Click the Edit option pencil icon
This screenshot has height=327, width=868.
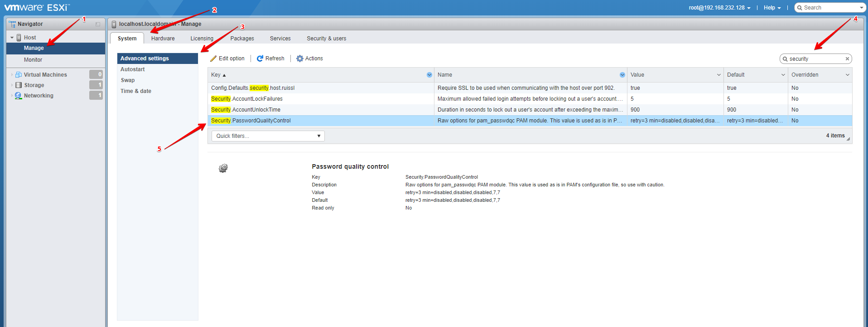pyautogui.click(x=213, y=59)
